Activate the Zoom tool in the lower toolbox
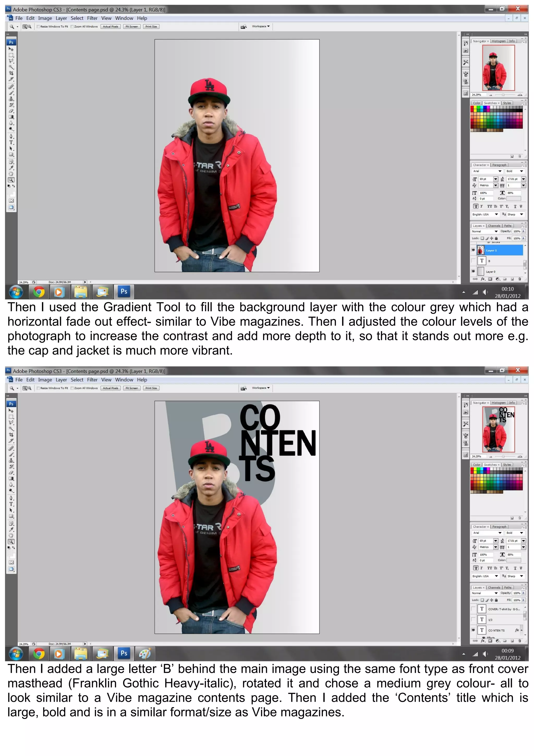Image resolution: width=534 pixels, height=756 pixels. 11,542
